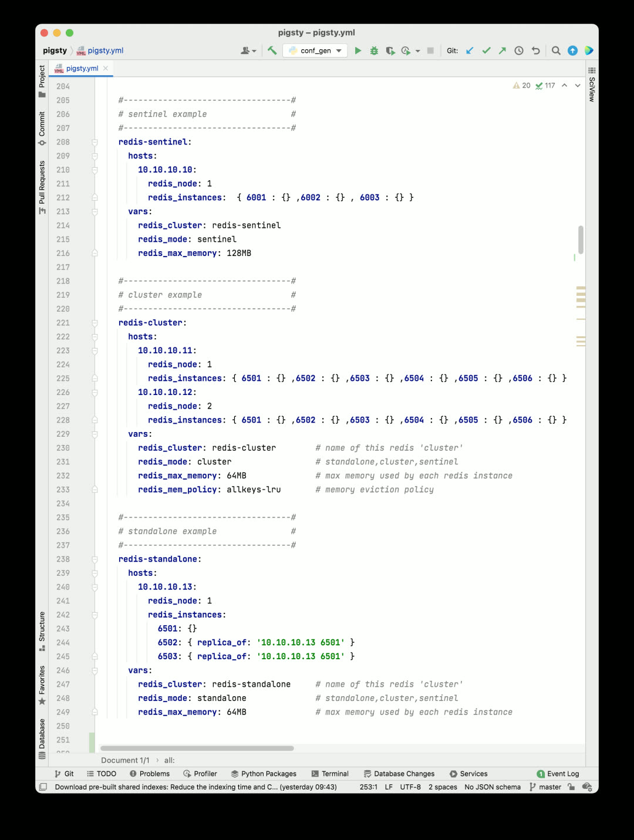The image size is (634, 840).
Task: Rollback changes with the undo icon
Action: coord(535,50)
